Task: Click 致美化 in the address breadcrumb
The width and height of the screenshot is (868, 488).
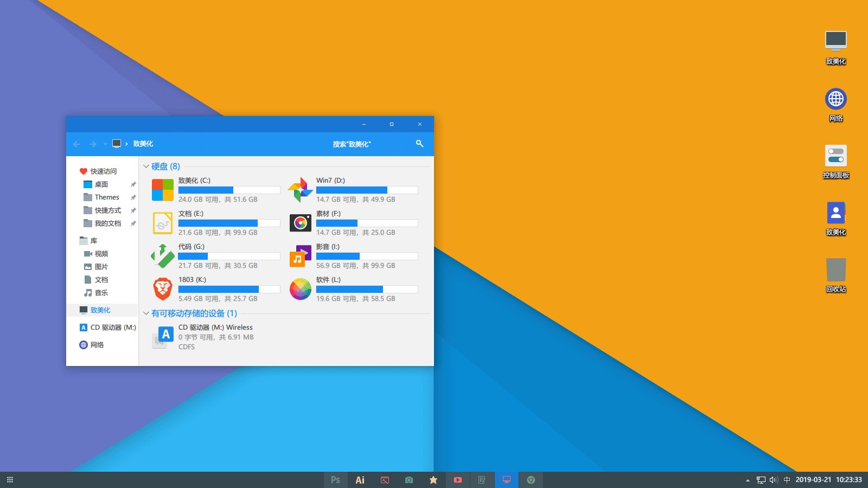Action: click(x=143, y=144)
